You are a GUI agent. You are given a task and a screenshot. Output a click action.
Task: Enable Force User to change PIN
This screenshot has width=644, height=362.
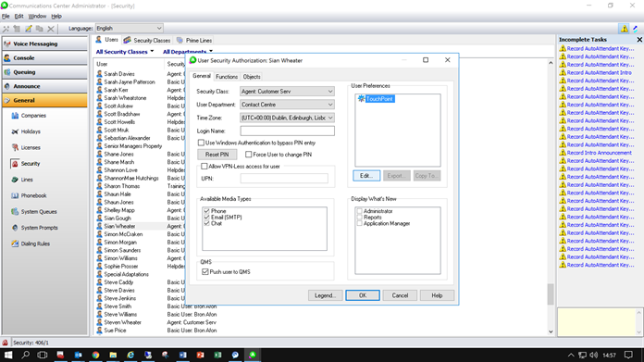click(x=249, y=155)
